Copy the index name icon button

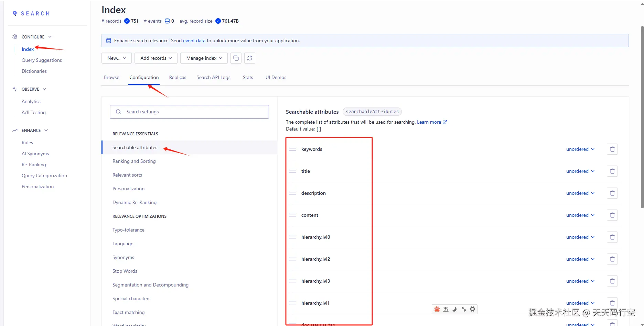click(x=236, y=58)
